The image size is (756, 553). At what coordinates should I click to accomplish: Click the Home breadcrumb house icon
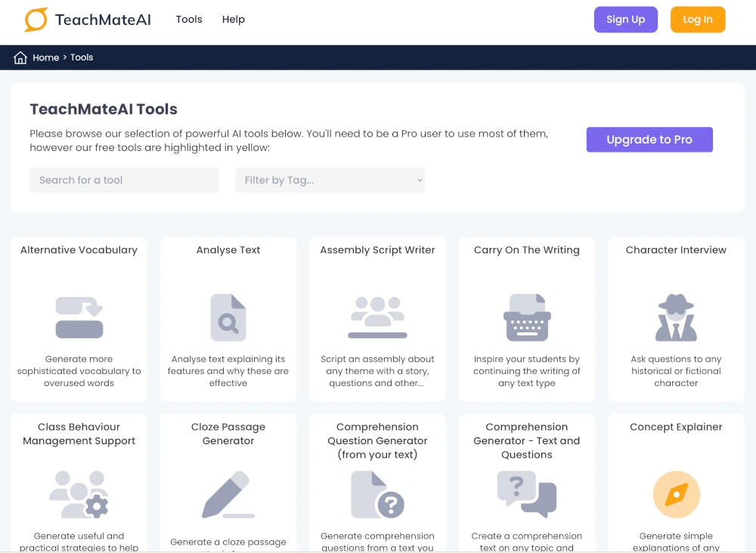(x=20, y=57)
